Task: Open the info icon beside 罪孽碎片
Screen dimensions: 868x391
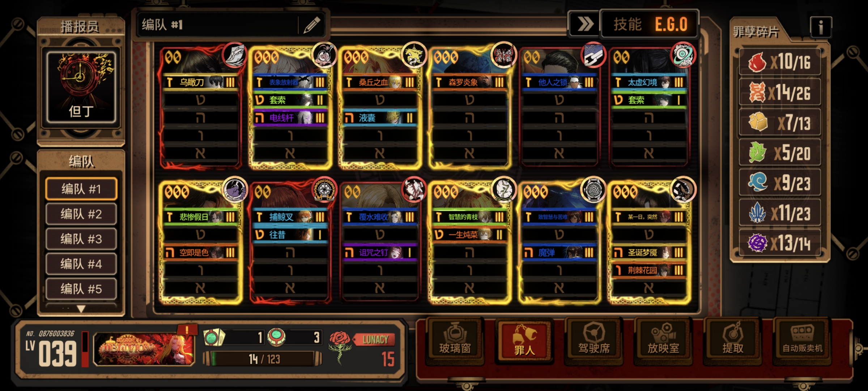Action: [821, 27]
